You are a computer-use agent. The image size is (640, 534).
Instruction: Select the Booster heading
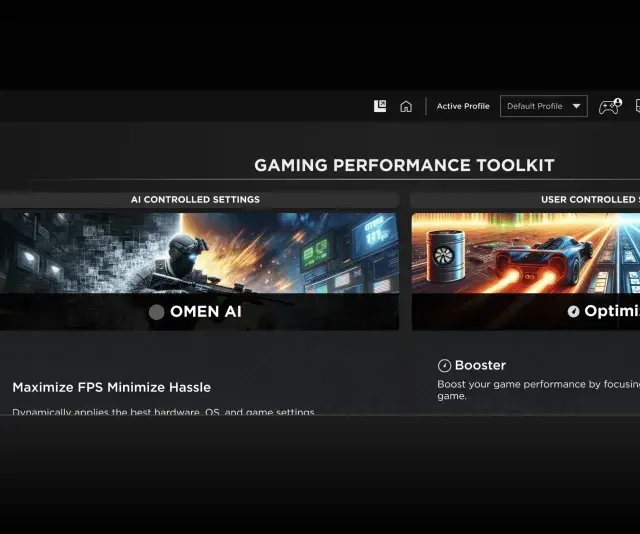(480, 365)
